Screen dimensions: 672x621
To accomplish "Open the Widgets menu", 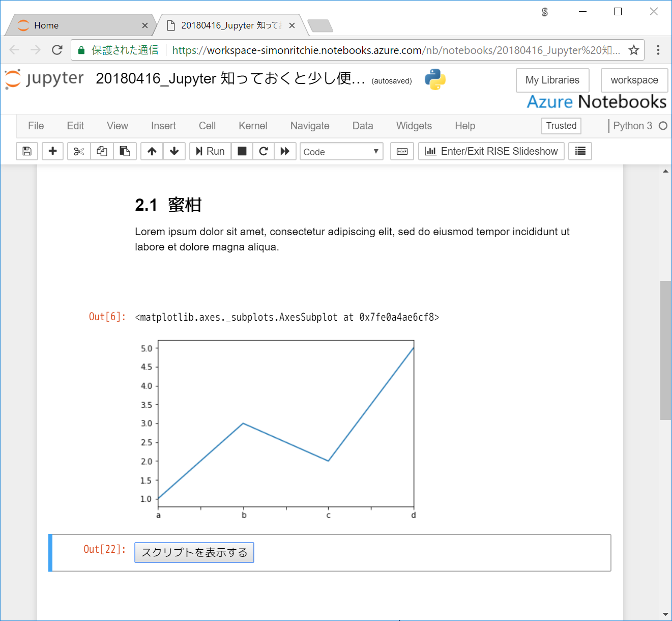I will pyautogui.click(x=414, y=126).
